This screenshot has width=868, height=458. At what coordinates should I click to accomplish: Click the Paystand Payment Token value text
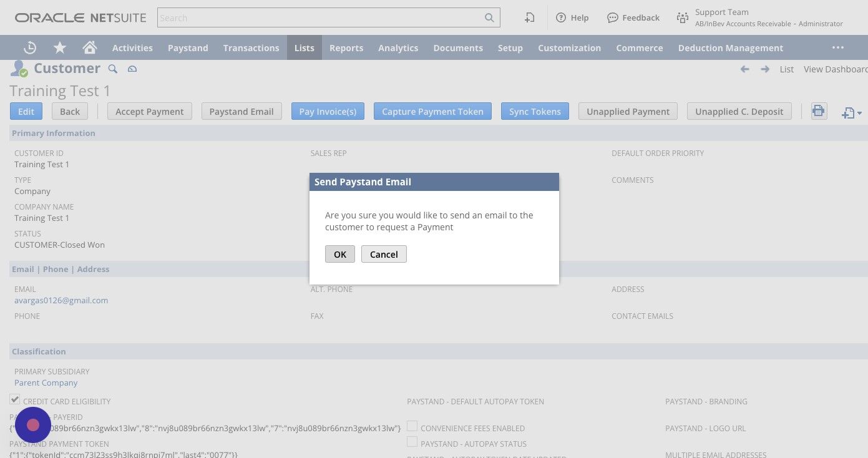pyautogui.click(x=124, y=454)
